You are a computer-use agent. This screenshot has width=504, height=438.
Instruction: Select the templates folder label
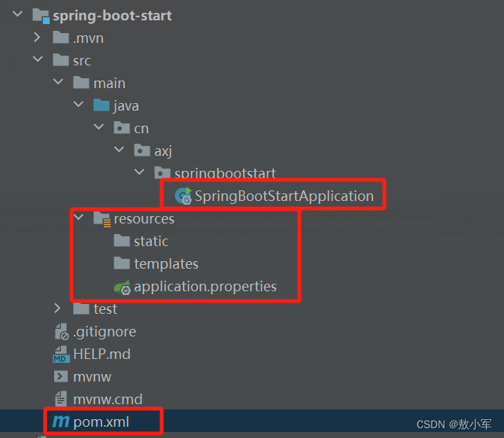tap(166, 264)
